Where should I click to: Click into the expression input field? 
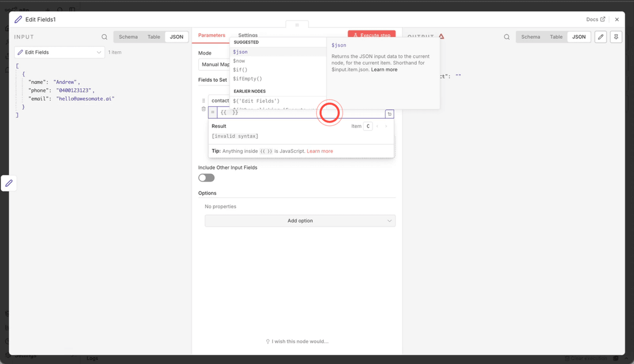pos(300,113)
